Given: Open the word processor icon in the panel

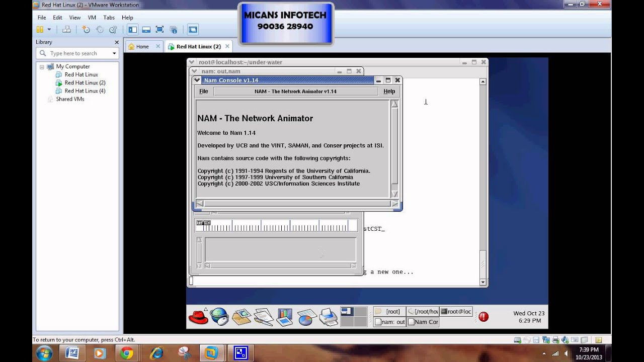Looking at the screenshot, I should 263,317.
